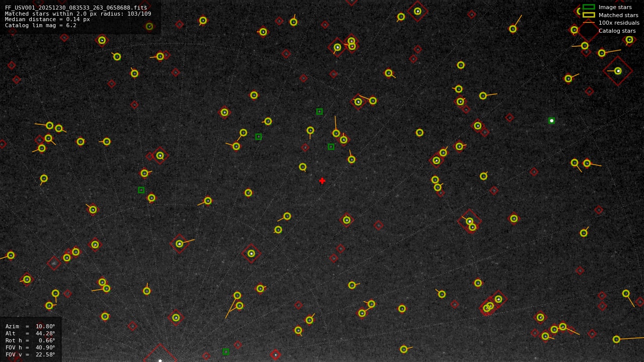Click the FITS file name FF_USV001_20251230_083533
The width and height of the screenshot is (644, 362).
[x=76, y=8]
